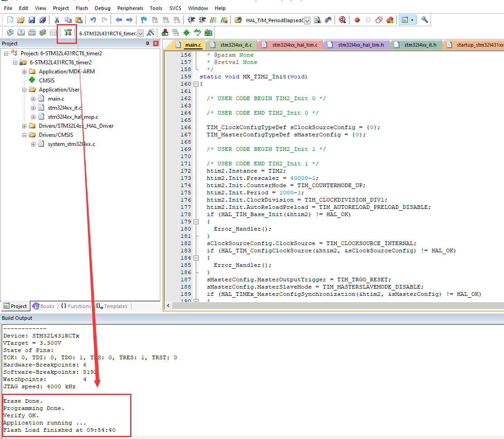This screenshot has width=504, height=439.
Task: Toggle enable/disable breakpoint icon
Action: (x=368, y=20)
